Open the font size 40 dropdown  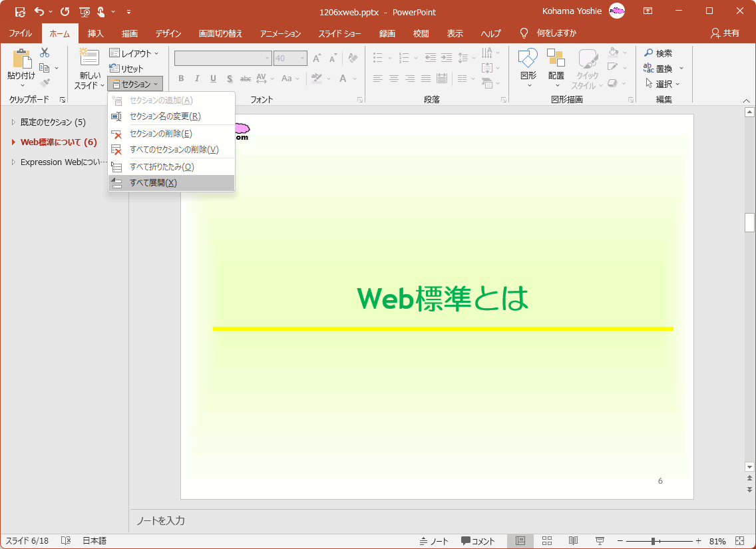tap(302, 59)
